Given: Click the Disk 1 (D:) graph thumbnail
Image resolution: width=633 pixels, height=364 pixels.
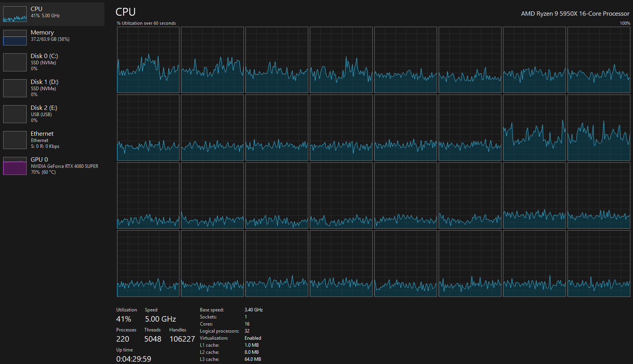Looking at the screenshot, I should coord(15,88).
